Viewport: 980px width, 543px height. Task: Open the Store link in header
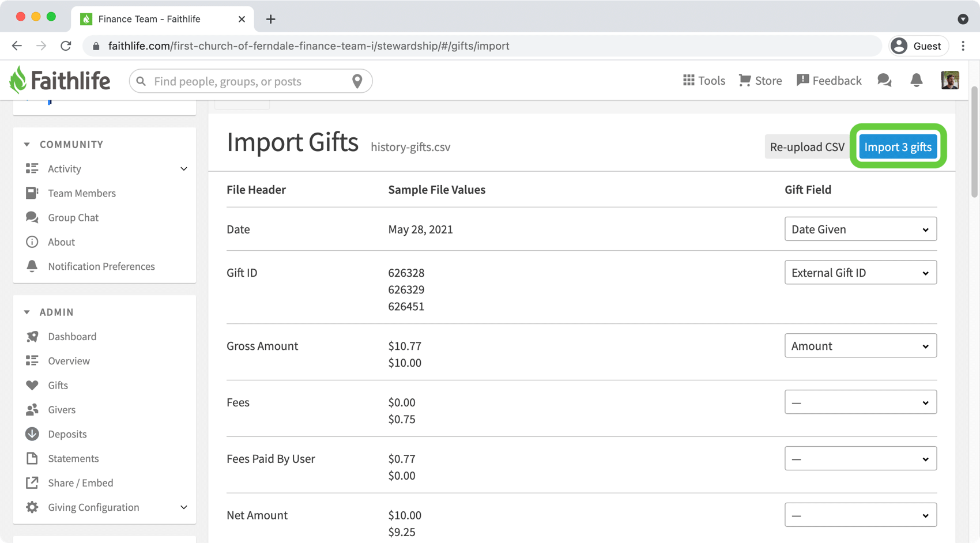coord(760,80)
